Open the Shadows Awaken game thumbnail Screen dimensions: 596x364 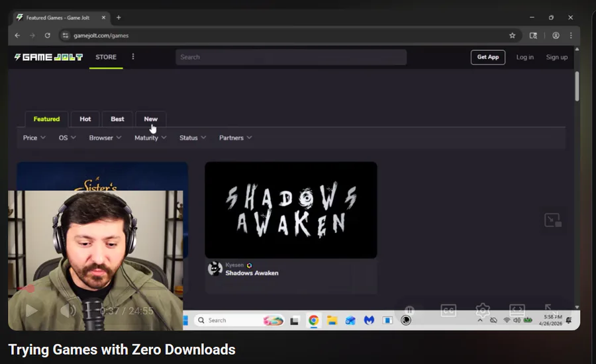coord(291,210)
